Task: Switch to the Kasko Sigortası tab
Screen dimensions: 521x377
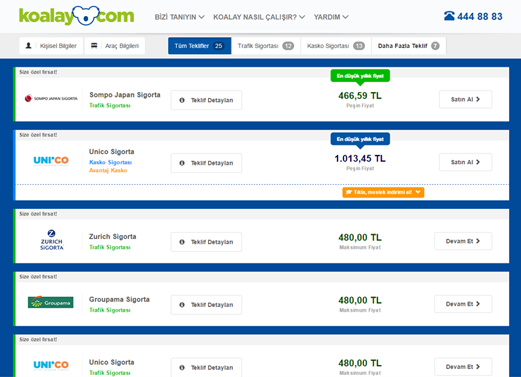Action: click(336, 46)
